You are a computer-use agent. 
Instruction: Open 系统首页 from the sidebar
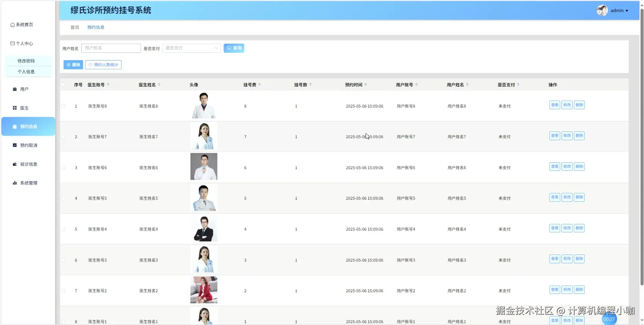(22, 25)
